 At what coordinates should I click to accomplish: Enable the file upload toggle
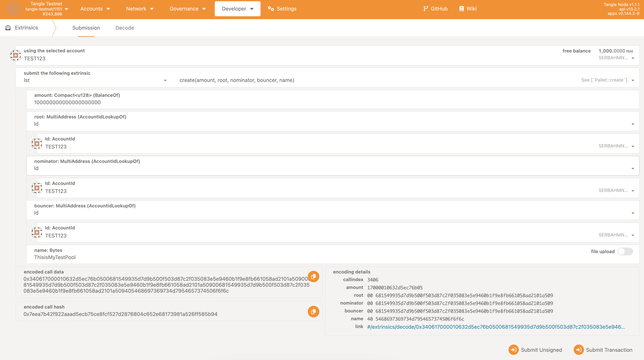coord(625,251)
